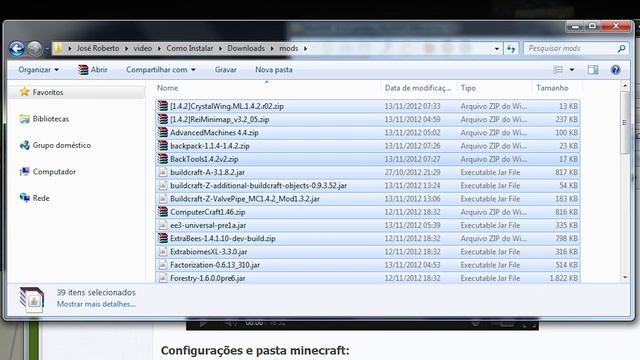Select Computador in the navigation pane
Image resolution: width=640 pixels, height=360 pixels.
pyautogui.click(x=54, y=172)
